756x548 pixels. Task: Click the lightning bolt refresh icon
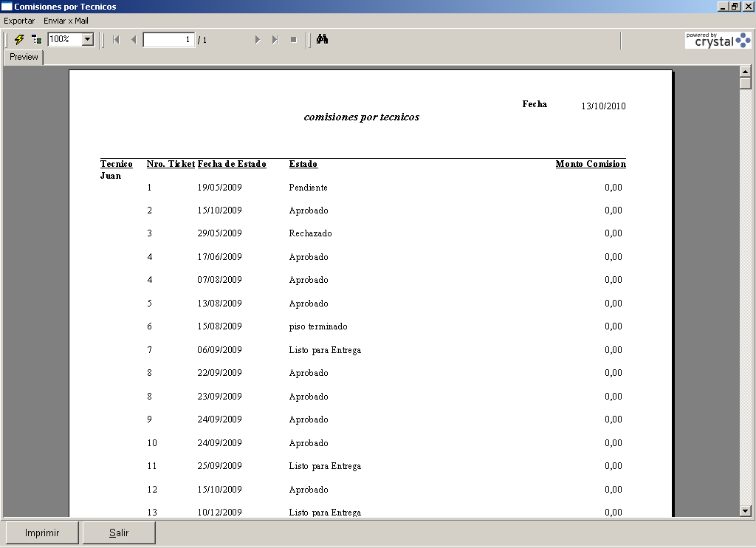coord(19,40)
